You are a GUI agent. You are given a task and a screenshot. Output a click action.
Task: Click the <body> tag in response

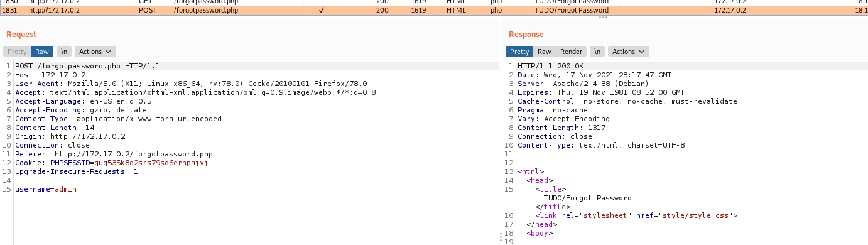(540, 233)
